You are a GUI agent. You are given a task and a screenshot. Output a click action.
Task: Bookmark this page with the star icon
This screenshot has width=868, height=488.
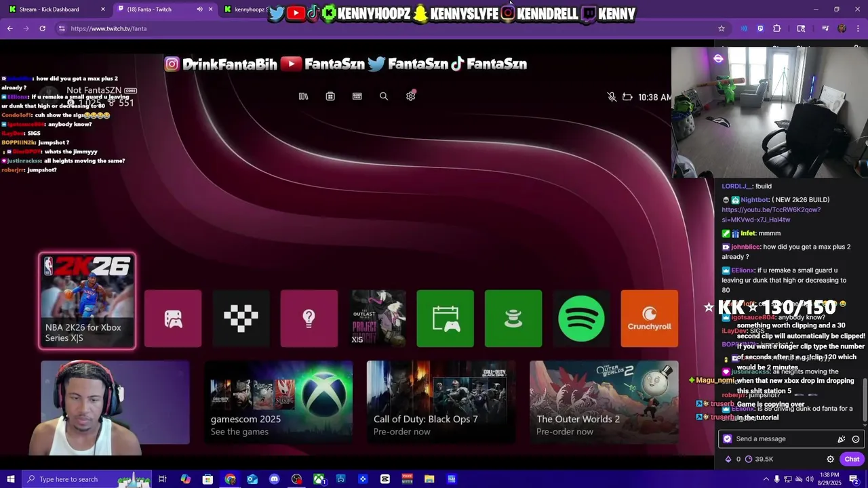[721, 28]
